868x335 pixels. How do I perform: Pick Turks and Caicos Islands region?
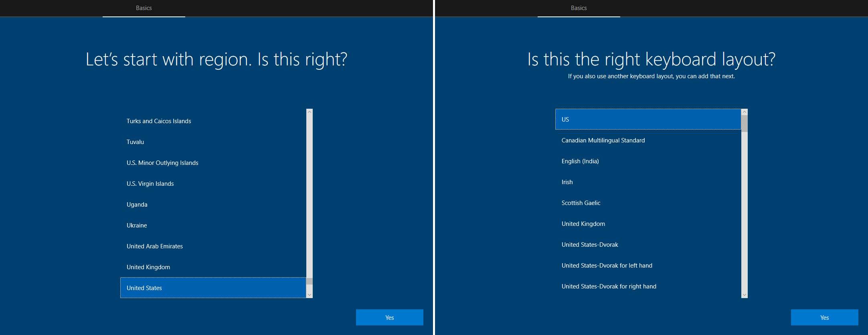pyautogui.click(x=213, y=121)
